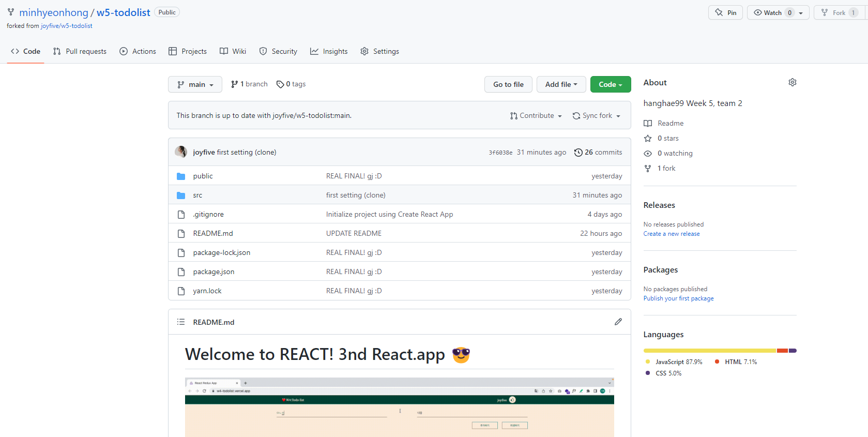Open the Actions tab
Image resolution: width=868 pixels, height=437 pixels.
tap(138, 51)
